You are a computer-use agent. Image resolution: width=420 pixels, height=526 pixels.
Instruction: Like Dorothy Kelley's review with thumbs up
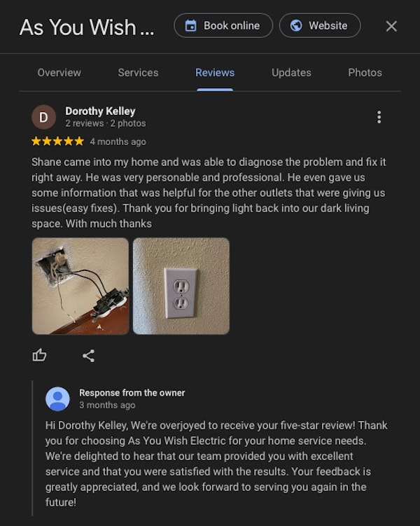tap(39, 355)
